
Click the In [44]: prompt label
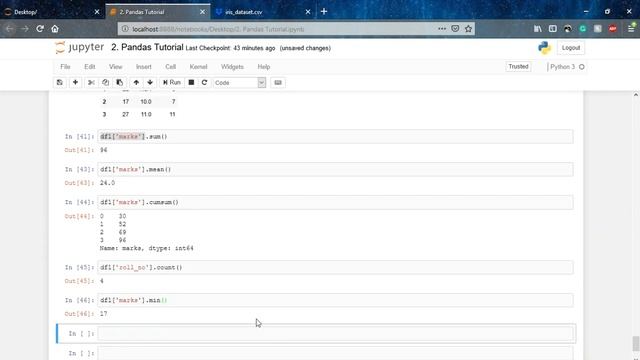coord(80,202)
